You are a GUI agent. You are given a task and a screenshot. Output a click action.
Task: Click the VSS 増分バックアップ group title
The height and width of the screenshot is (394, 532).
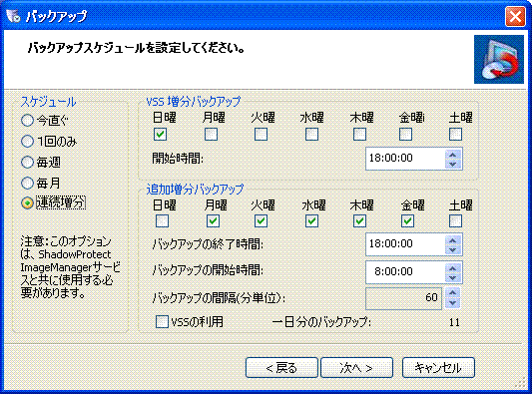pyautogui.click(x=194, y=101)
